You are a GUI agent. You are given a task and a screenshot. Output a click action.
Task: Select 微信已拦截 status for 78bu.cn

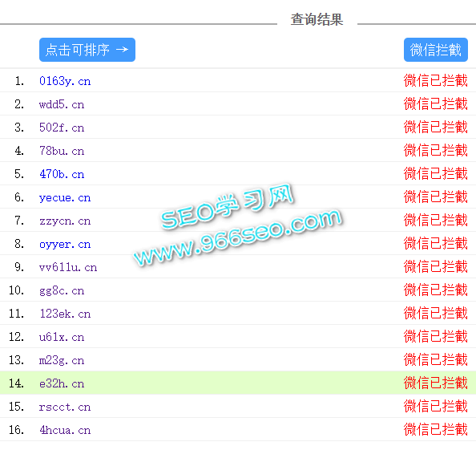(435, 151)
